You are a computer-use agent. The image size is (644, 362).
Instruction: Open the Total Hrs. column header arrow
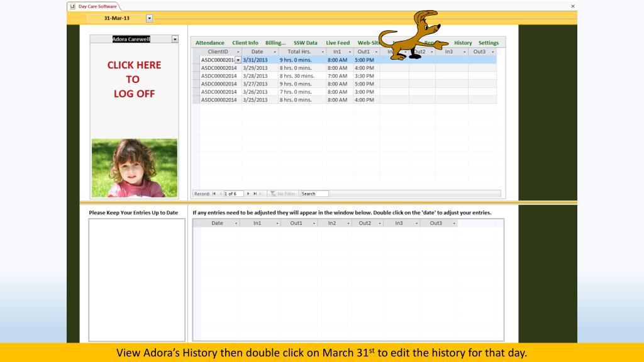point(323,52)
